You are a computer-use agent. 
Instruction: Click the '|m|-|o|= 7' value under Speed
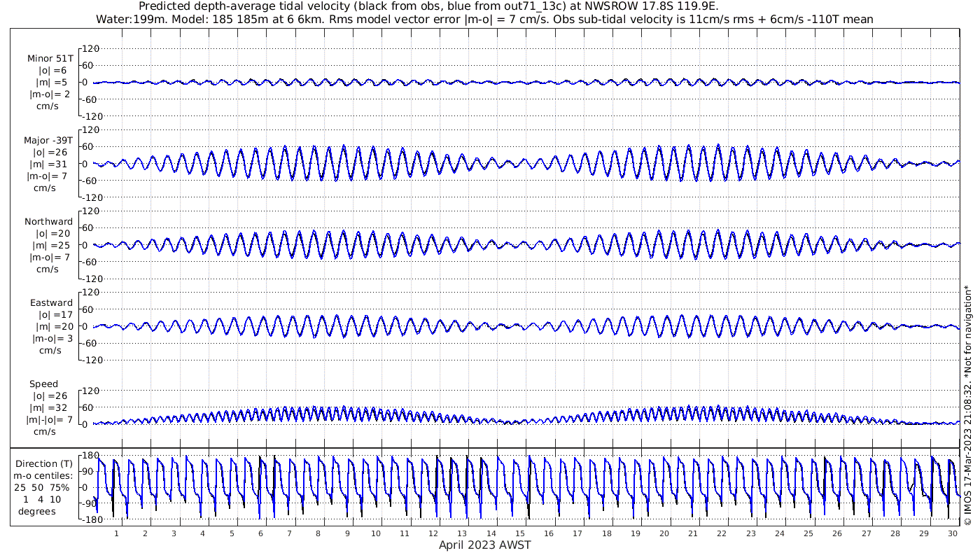(x=48, y=420)
